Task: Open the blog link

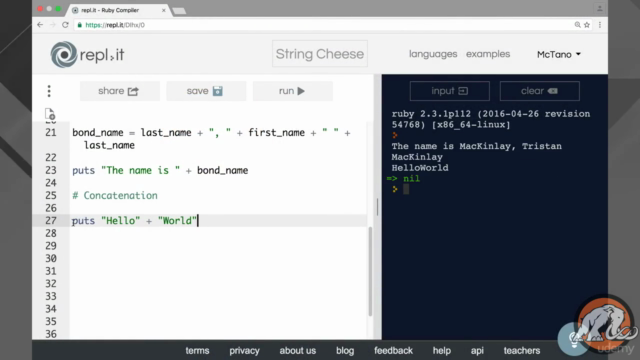Action: [345, 351]
